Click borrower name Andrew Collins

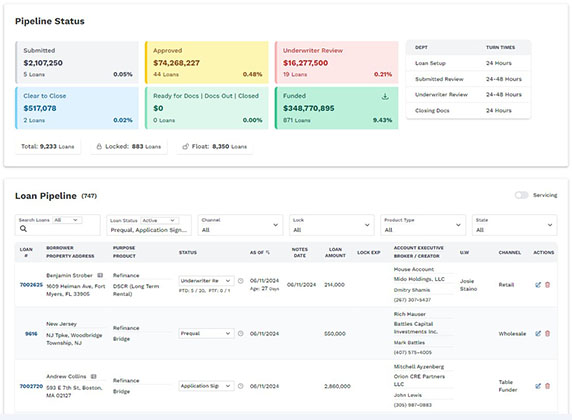tap(66, 377)
